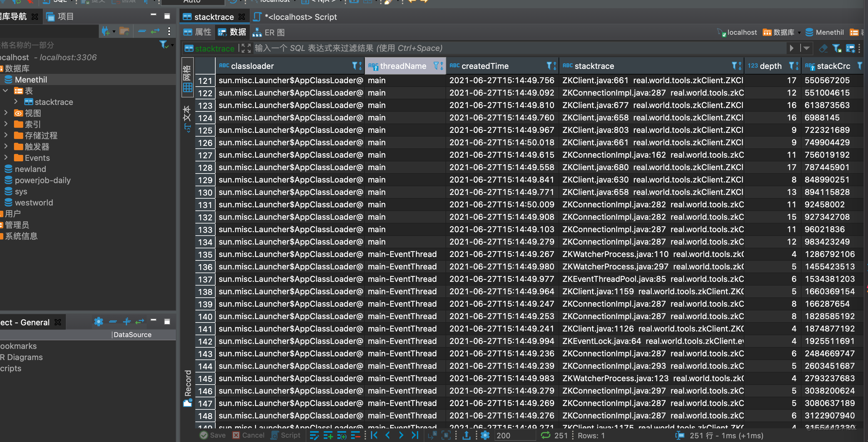Click the navigator filter funnel icon

coord(163,44)
